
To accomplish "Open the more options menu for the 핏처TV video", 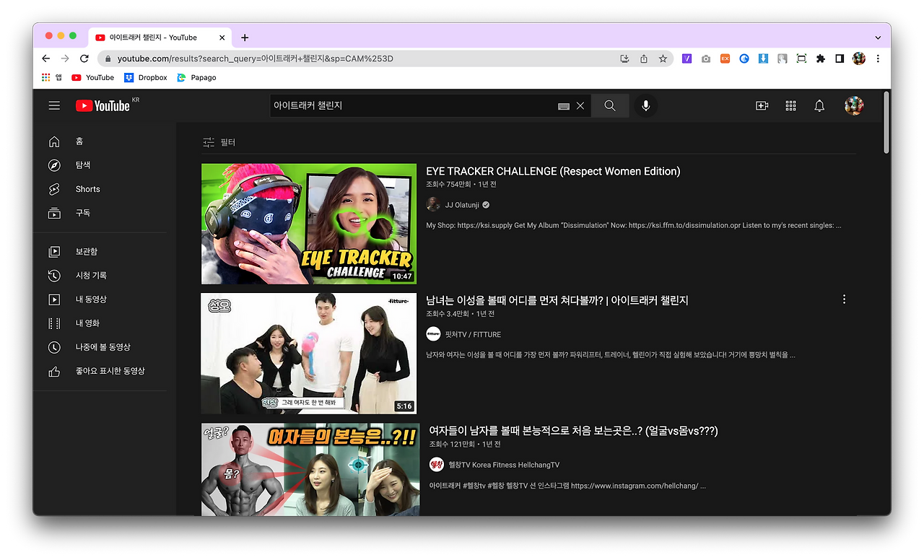I will [844, 299].
